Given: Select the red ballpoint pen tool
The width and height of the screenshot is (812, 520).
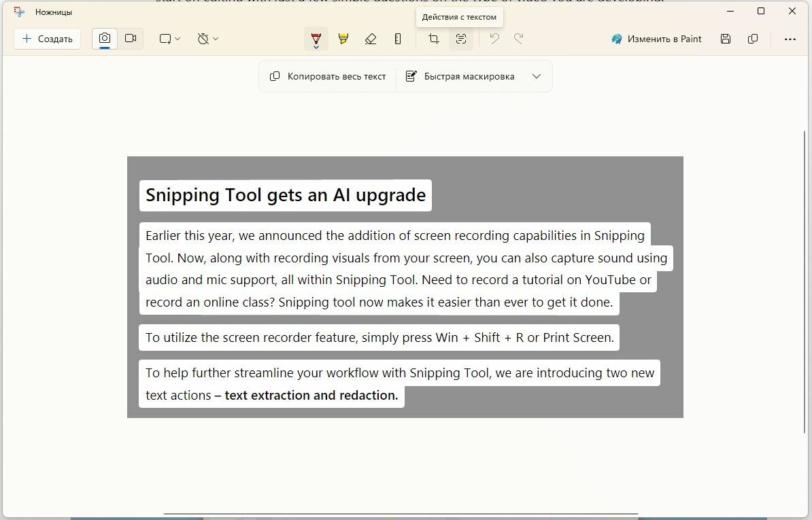Looking at the screenshot, I should [x=316, y=39].
